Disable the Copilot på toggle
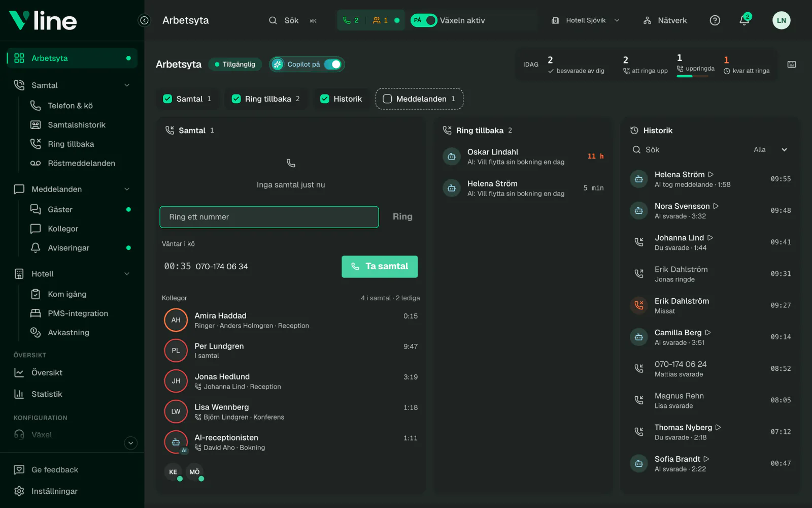Image resolution: width=812 pixels, height=508 pixels. pyautogui.click(x=333, y=65)
